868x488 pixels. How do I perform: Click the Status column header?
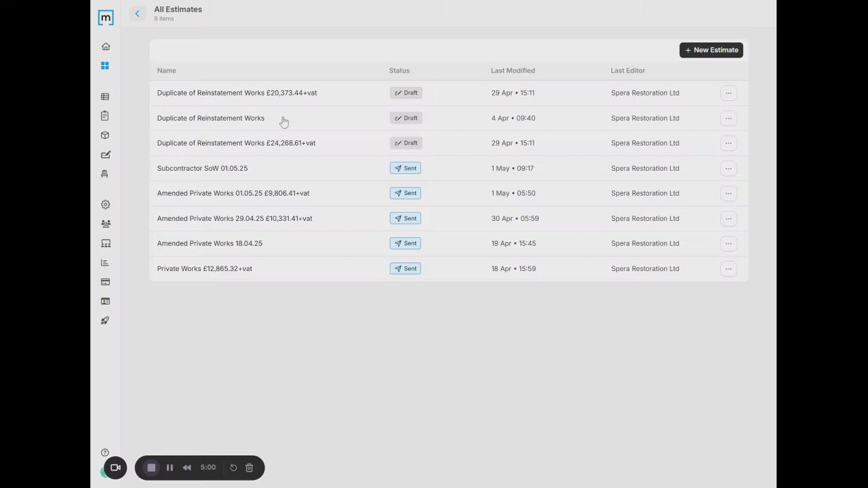(399, 70)
